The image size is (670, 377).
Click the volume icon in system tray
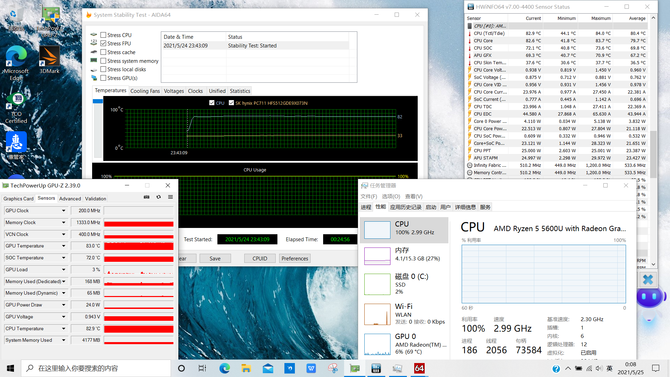[599, 368]
